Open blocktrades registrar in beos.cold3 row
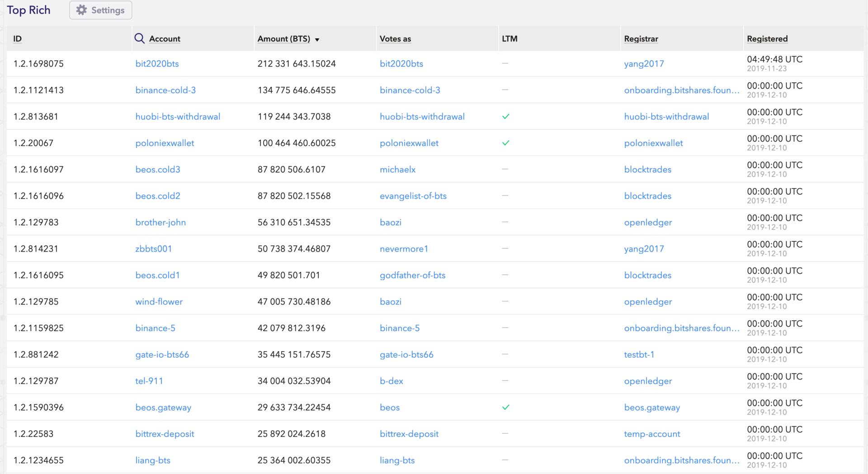The width and height of the screenshot is (868, 474). (x=647, y=169)
